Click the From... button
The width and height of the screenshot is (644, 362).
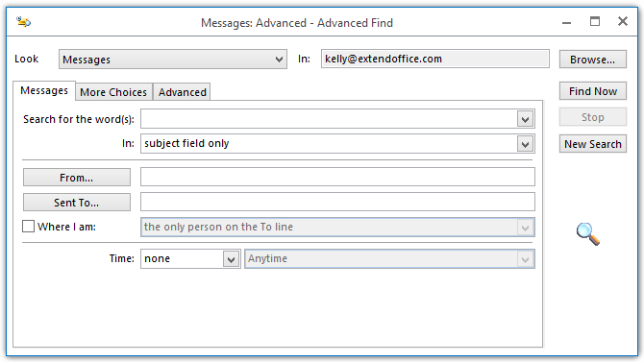click(x=77, y=178)
